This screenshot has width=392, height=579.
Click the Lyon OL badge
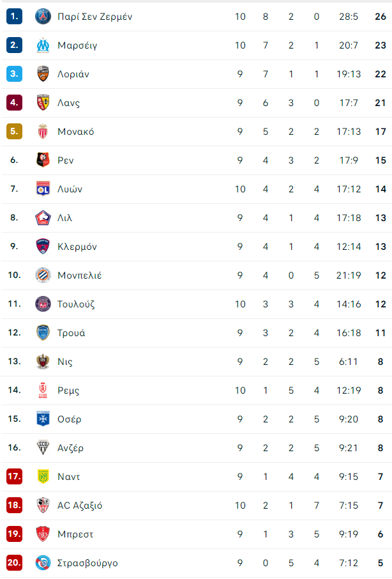(43, 189)
